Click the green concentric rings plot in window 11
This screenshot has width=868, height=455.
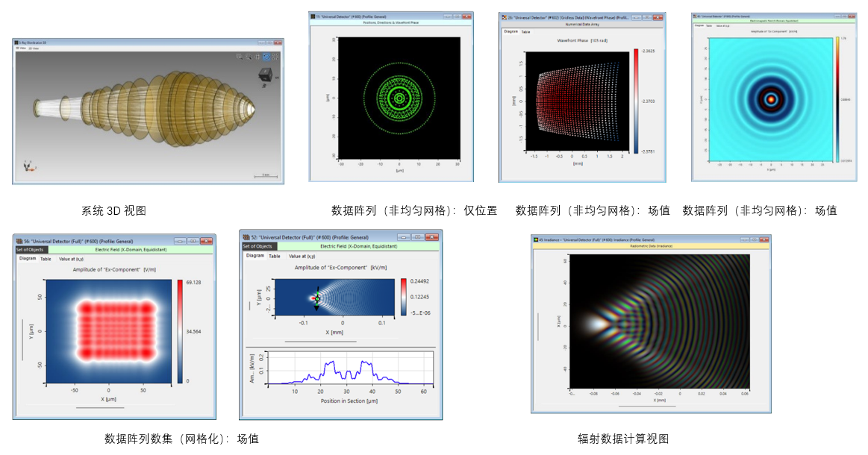pos(399,98)
